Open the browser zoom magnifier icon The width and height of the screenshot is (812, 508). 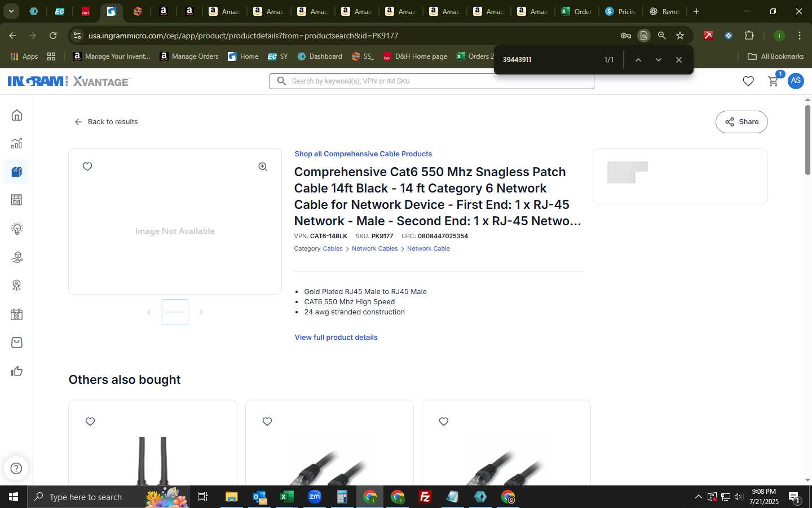[x=662, y=36]
